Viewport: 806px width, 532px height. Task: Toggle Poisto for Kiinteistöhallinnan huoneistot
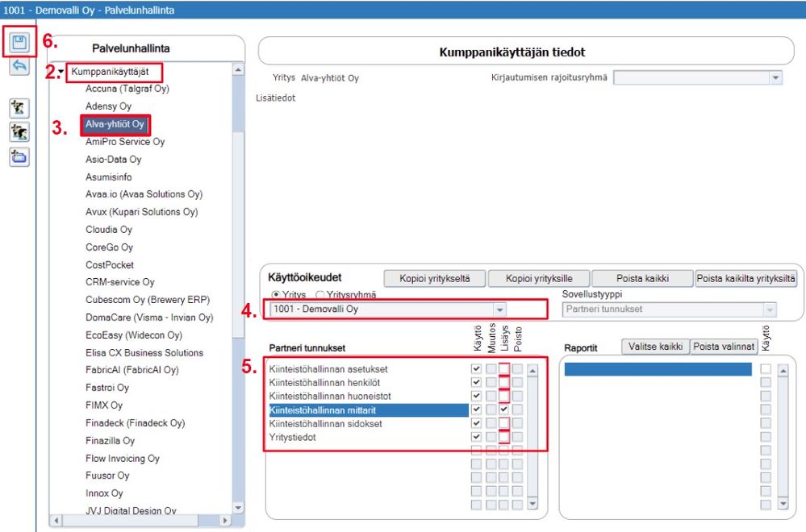[x=517, y=396]
